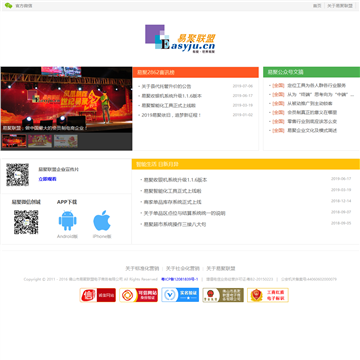This screenshot has width=360, height=360.
Task: Click the QR code beside 企业宣传片
Action: pos(18,175)
